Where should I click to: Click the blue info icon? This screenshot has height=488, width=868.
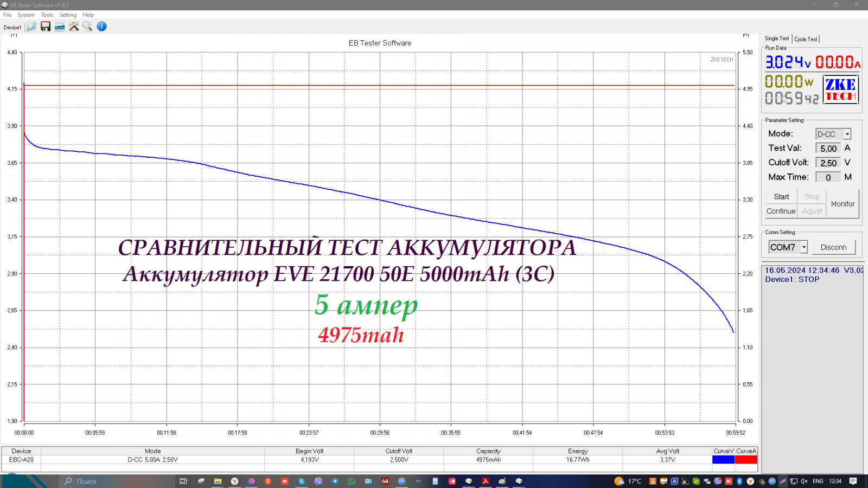click(101, 27)
